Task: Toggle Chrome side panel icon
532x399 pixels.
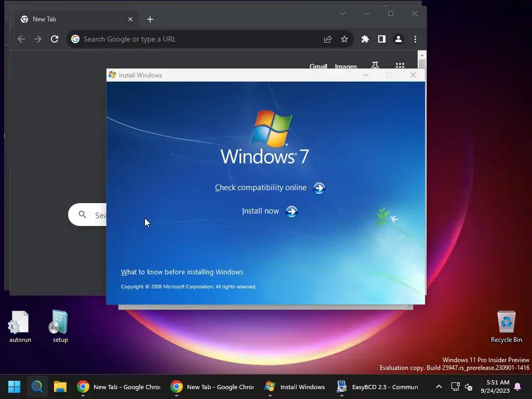Action: point(382,39)
